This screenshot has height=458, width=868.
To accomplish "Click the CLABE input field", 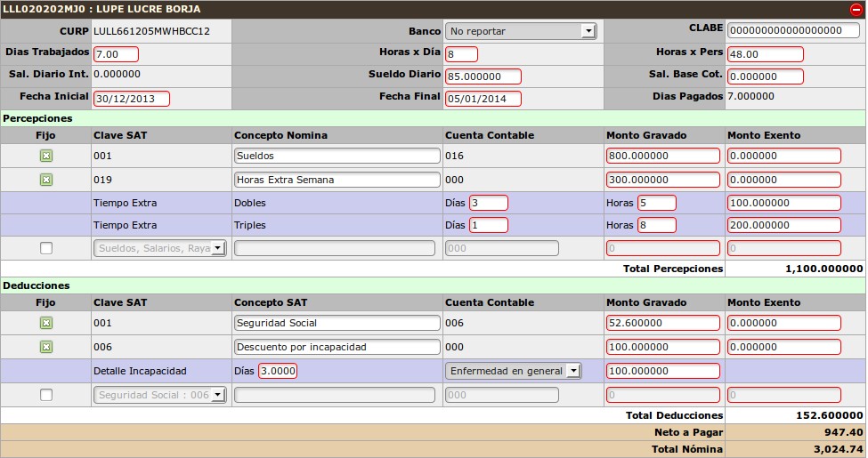I will point(793,31).
